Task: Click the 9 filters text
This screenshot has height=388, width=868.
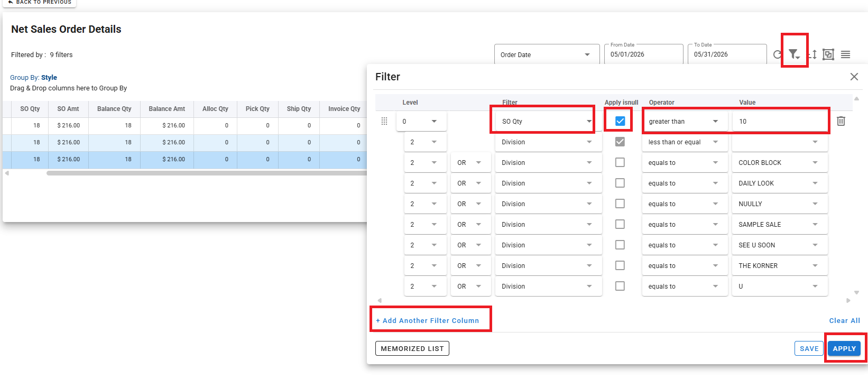Action: (x=61, y=55)
